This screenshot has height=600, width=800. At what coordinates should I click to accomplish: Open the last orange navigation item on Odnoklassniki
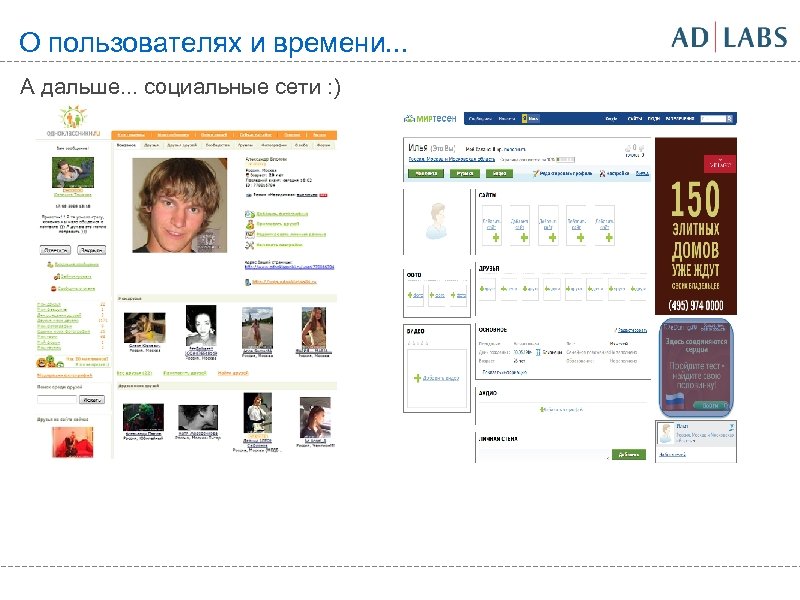[x=319, y=135]
